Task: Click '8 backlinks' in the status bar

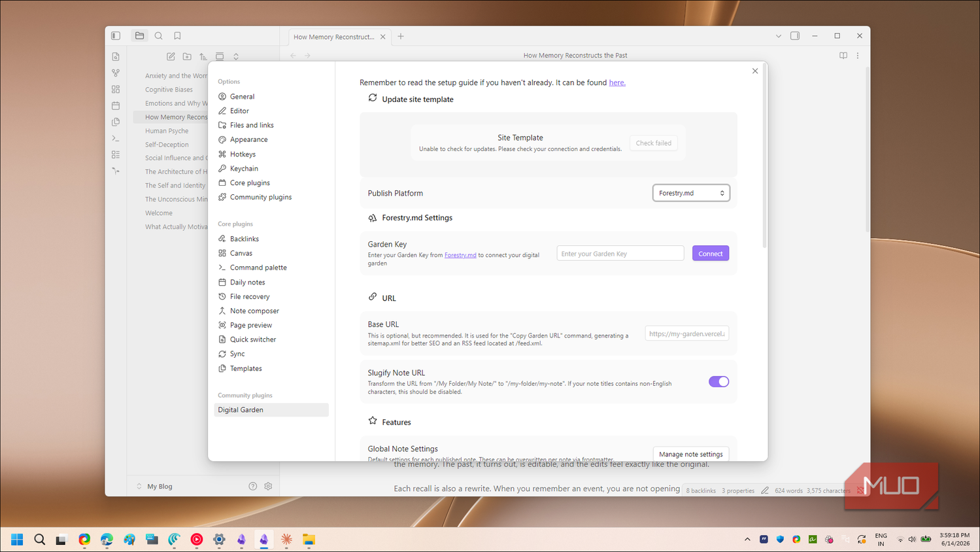Action: 701,491
